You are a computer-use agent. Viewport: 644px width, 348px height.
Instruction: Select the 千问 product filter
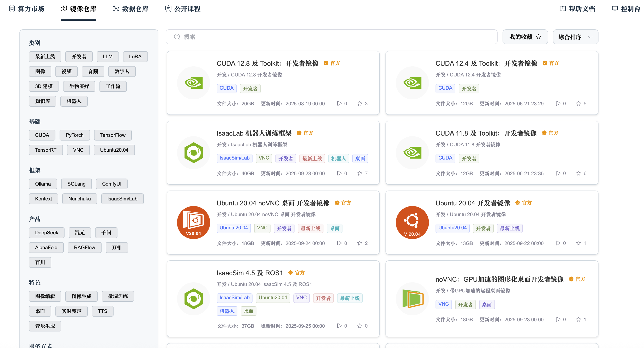coord(106,232)
